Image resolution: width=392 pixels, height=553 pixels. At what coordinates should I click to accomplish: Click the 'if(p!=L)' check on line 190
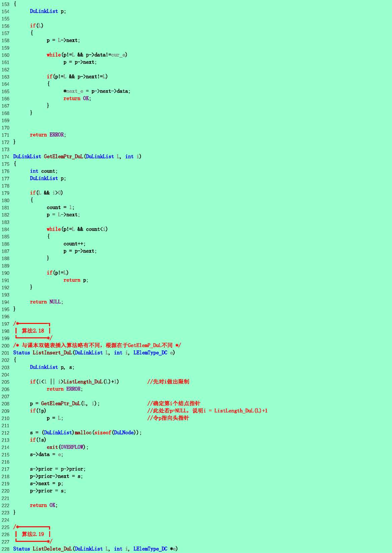click(x=58, y=273)
